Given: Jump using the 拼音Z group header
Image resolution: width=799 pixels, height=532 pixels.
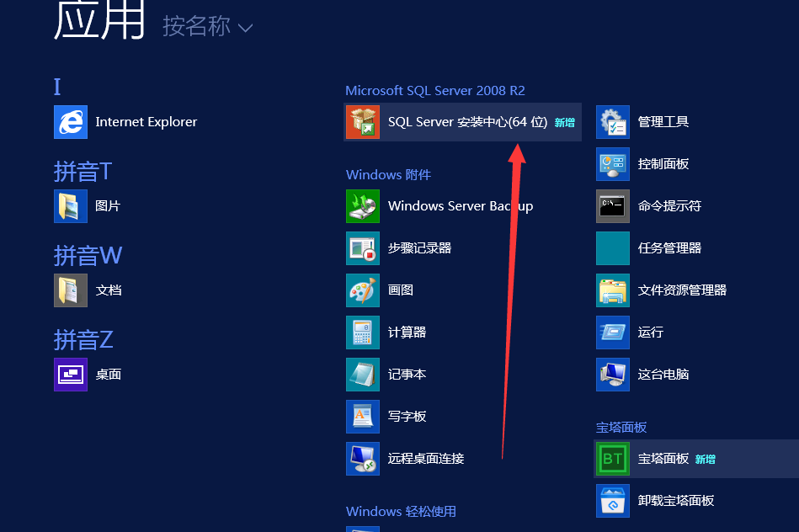Looking at the screenshot, I should coord(83,339).
